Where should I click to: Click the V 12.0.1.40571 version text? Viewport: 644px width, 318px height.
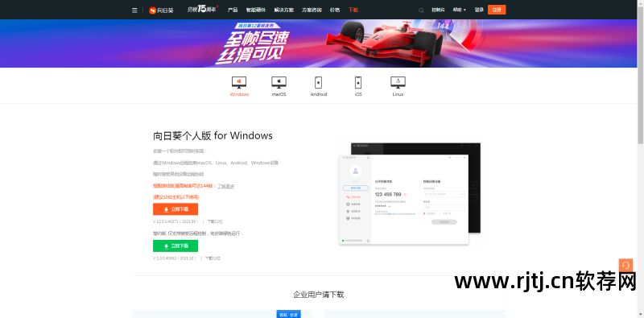pyautogui.click(x=176, y=221)
